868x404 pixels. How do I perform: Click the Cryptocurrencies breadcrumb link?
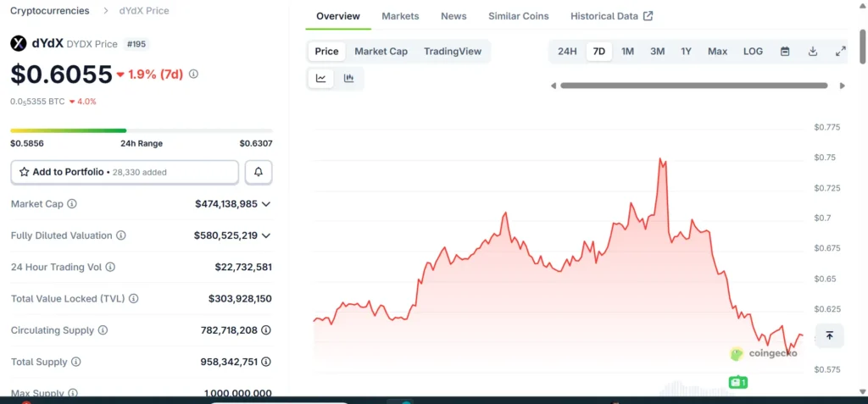50,10
